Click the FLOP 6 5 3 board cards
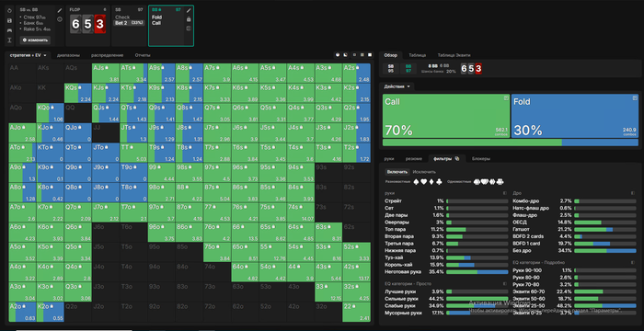Viewport: 644px width, 331px height. click(88, 24)
